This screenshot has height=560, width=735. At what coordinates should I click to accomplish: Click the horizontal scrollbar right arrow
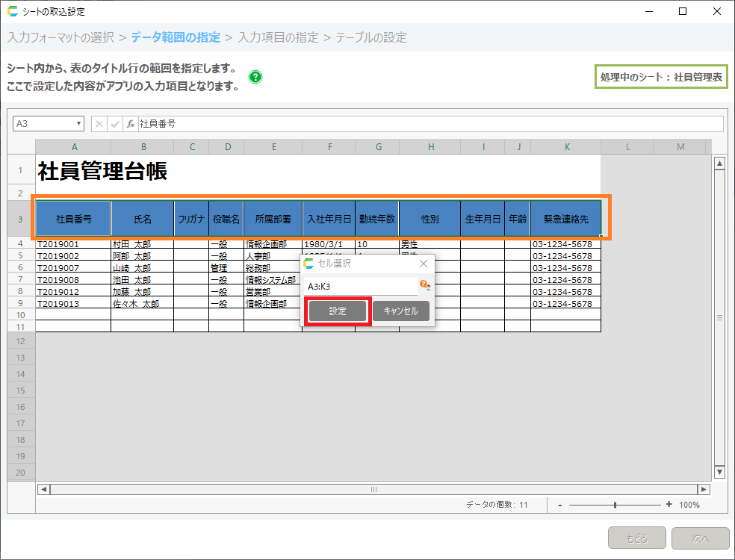(x=703, y=489)
